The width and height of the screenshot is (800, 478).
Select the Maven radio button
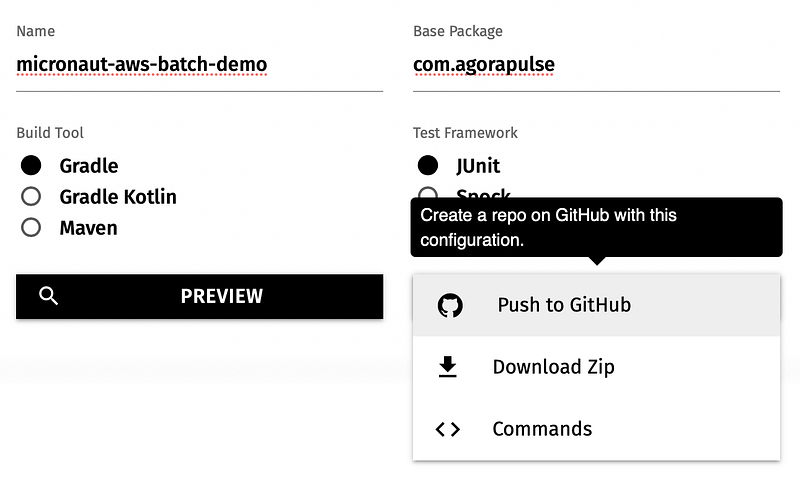[x=31, y=228]
